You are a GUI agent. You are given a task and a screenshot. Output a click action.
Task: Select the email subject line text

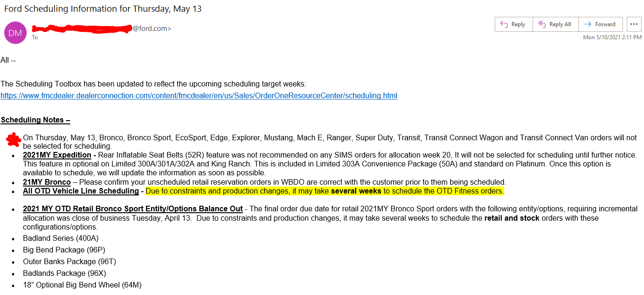(x=103, y=8)
